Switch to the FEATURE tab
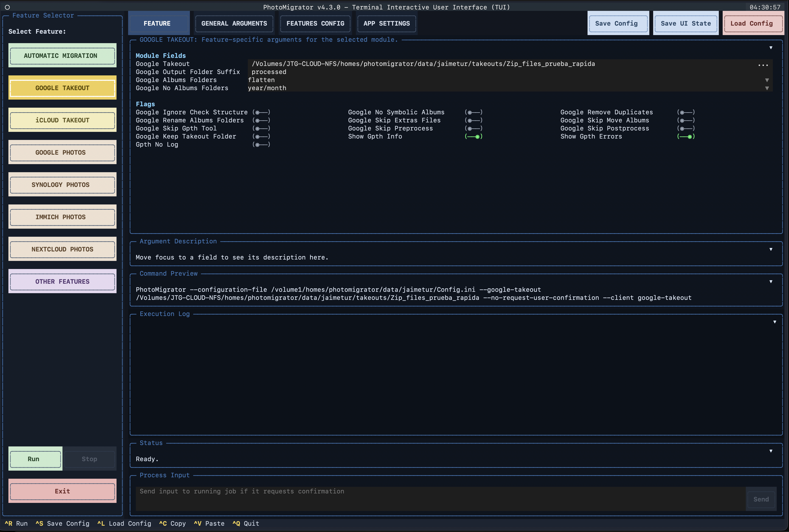Image resolution: width=789 pixels, height=532 pixels. (x=158, y=23)
